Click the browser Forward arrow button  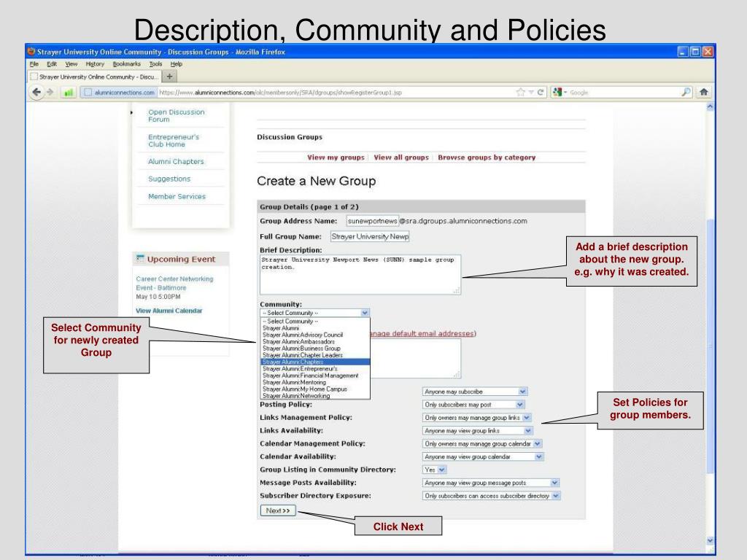click(50, 92)
